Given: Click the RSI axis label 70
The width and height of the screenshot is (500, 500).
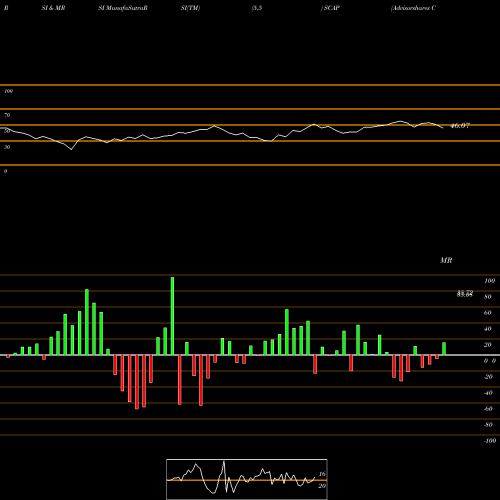Looking at the screenshot, I should click(7, 115).
